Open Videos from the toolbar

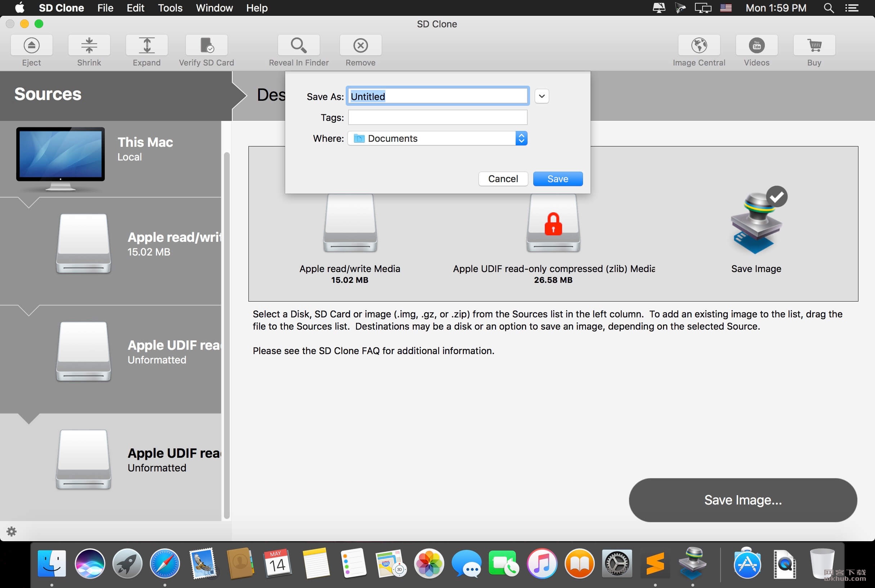757,45
